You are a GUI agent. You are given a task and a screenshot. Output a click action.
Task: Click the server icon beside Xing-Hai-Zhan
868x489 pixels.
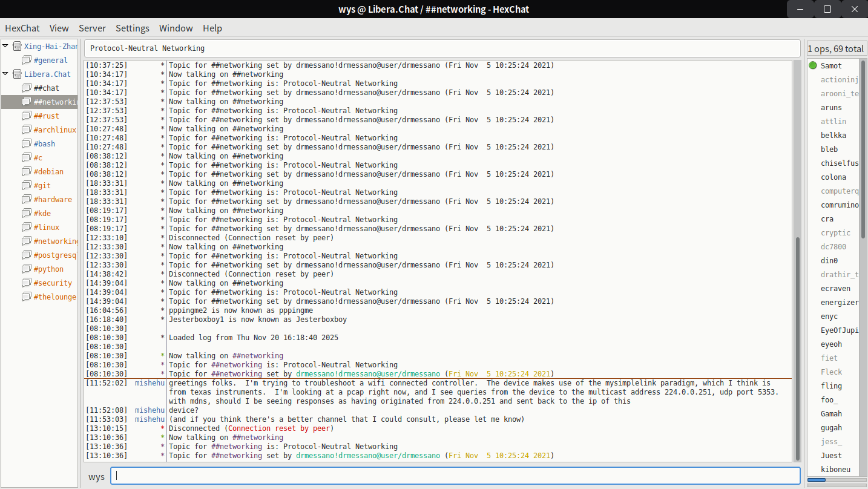17,46
